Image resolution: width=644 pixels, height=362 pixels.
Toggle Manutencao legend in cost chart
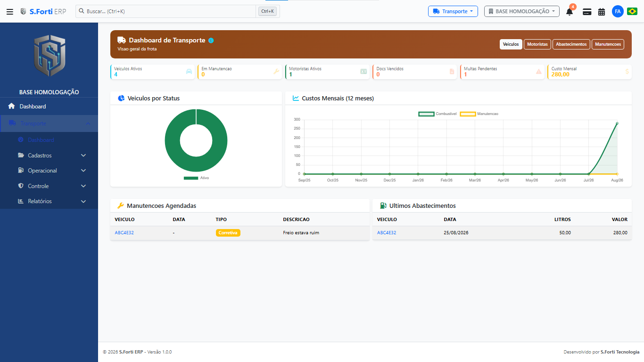click(479, 114)
